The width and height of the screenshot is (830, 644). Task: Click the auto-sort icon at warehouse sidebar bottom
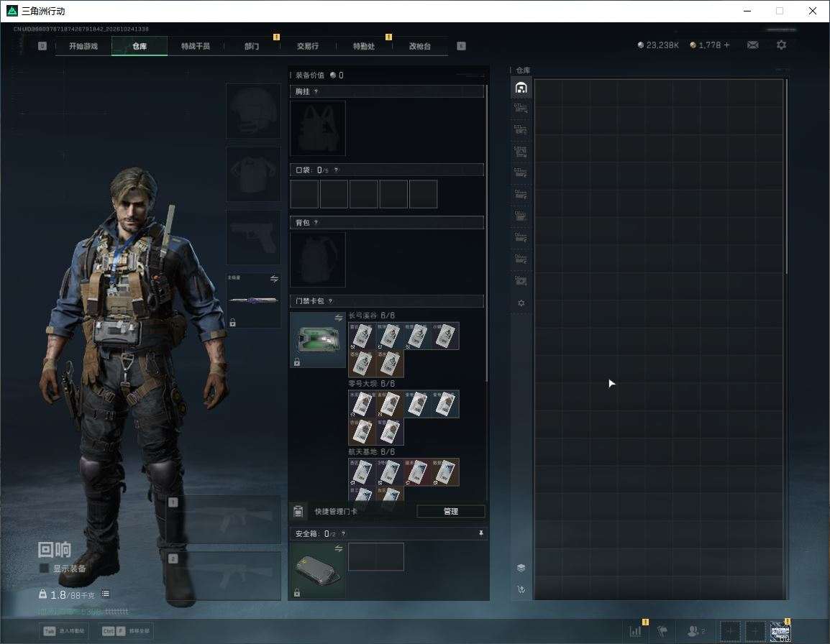point(521,589)
